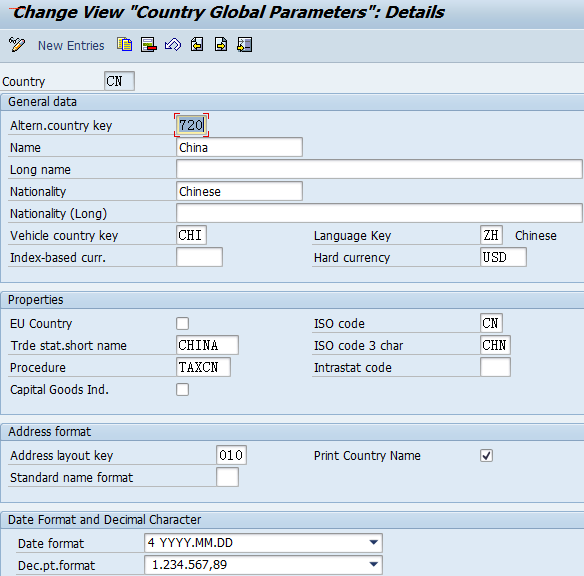Click the Display/Change pencil icon
This screenshot has height=576, width=584.
[x=16, y=45]
